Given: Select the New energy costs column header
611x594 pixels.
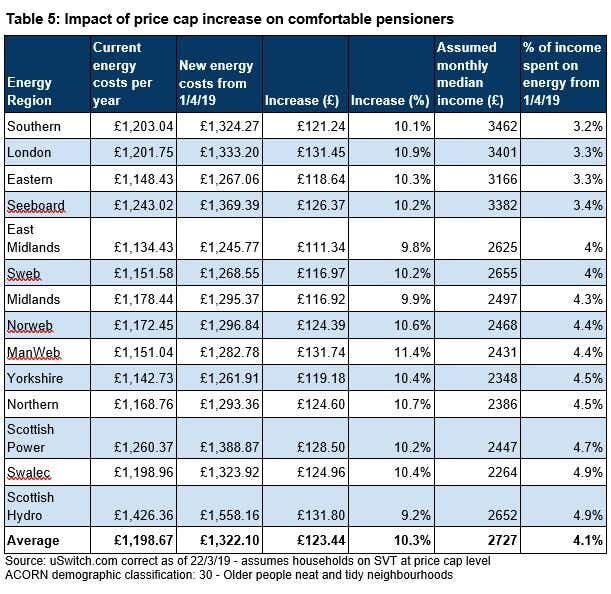Looking at the screenshot, I should click(220, 74).
